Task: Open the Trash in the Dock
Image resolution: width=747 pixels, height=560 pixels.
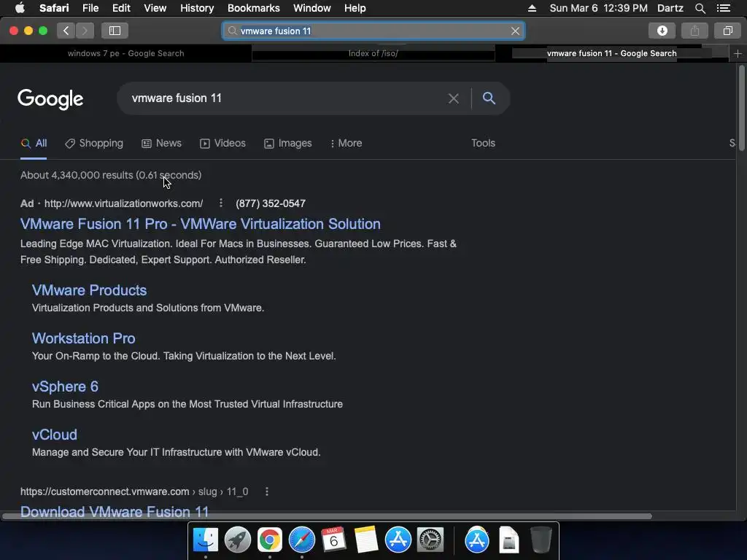Action: click(541, 540)
